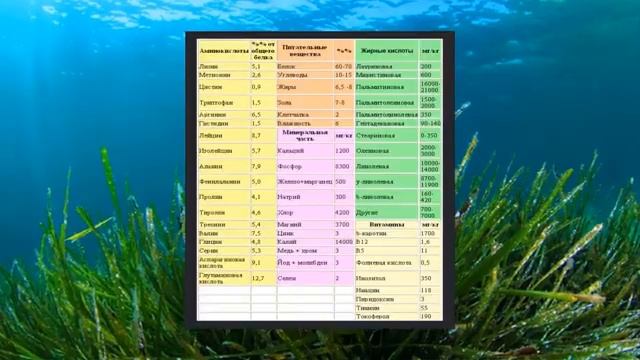
Task: Click the '10000-14000' value for Линолевая
Action: click(x=431, y=167)
